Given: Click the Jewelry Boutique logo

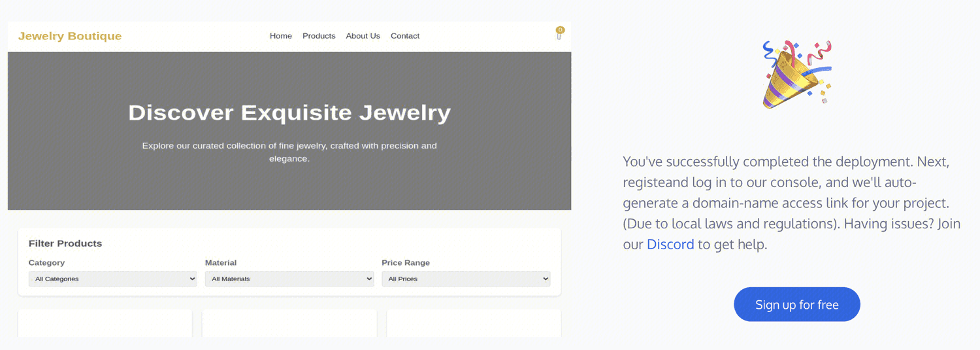Looking at the screenshot, I should (70, 36).
